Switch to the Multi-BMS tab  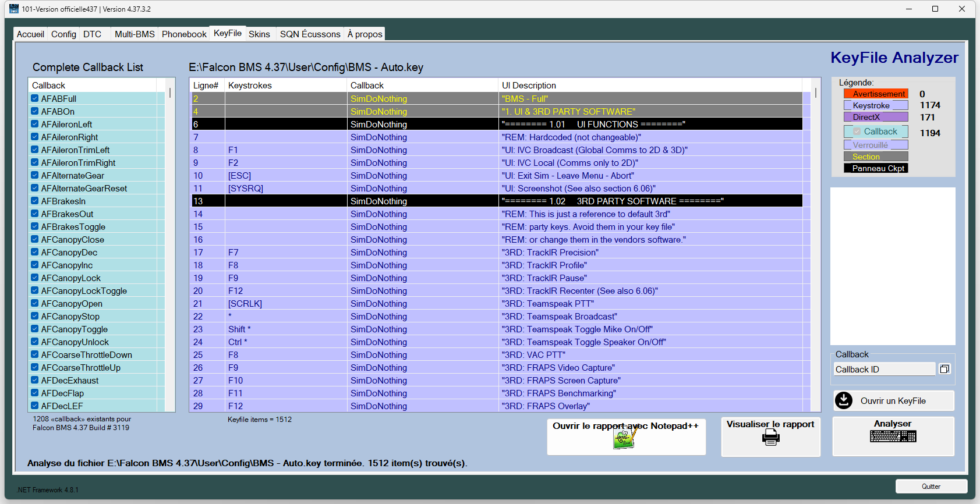coord(135,34)
